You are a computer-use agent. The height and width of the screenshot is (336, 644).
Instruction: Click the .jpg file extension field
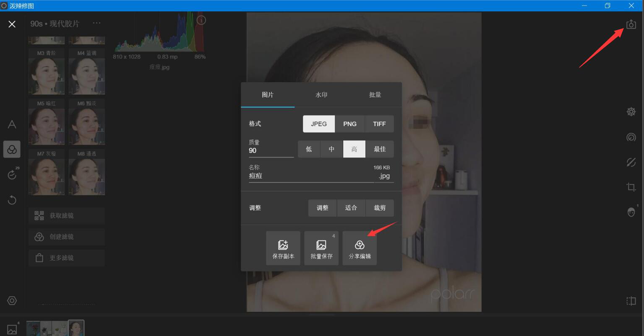tap(384, 176)
